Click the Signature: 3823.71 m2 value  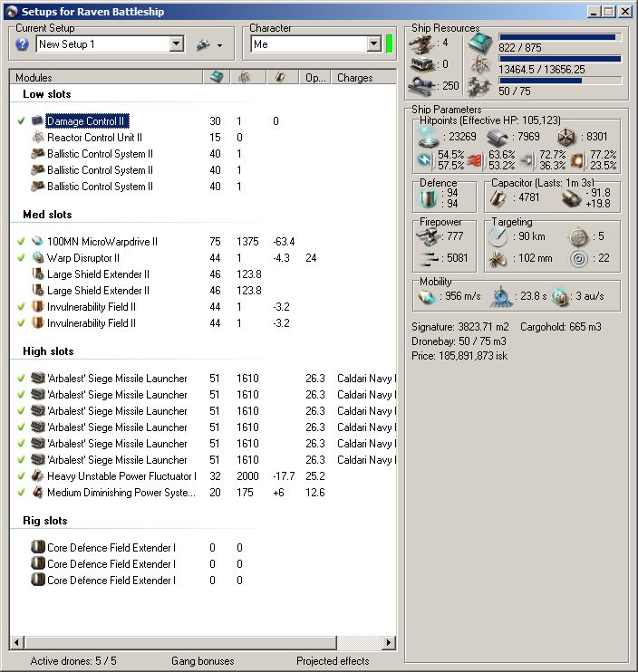460,327
